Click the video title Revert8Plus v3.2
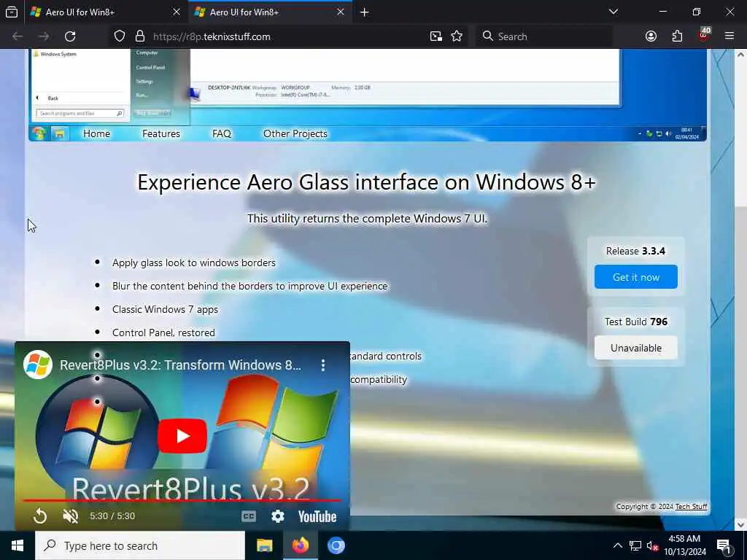 coord(181,365)
